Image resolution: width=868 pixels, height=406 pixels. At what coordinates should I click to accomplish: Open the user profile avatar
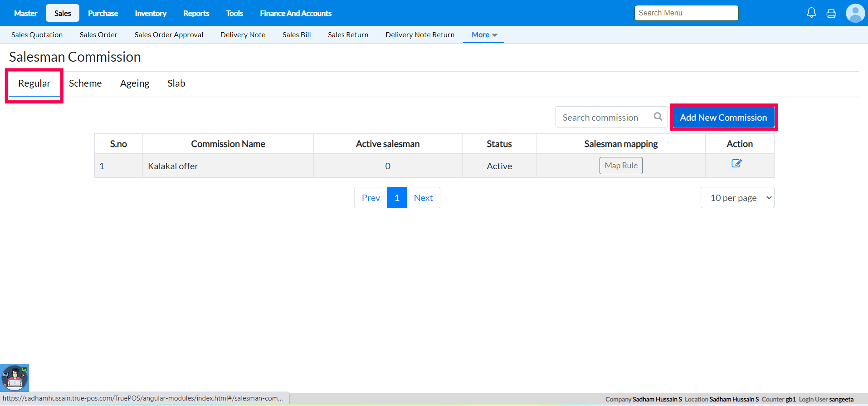coord(855,13)
